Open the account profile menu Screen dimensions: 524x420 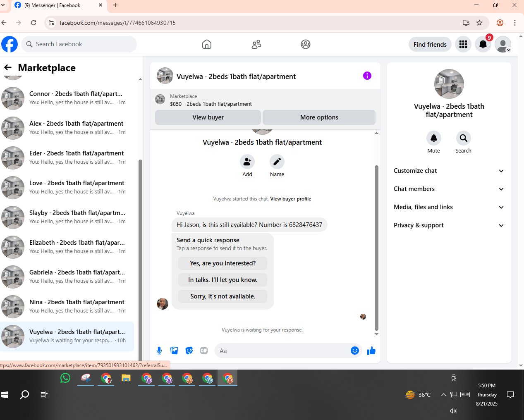pyautogui.click(x=503, y=44)
